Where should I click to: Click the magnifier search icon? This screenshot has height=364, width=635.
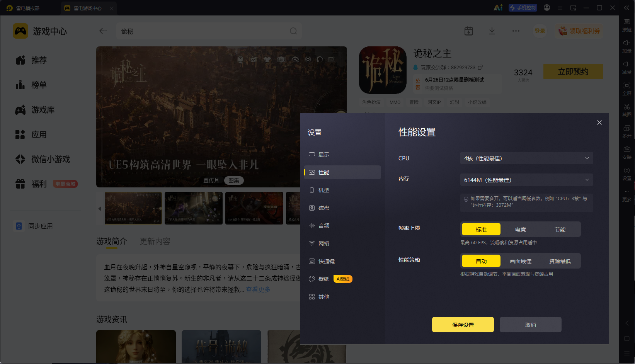coord(293,31)
